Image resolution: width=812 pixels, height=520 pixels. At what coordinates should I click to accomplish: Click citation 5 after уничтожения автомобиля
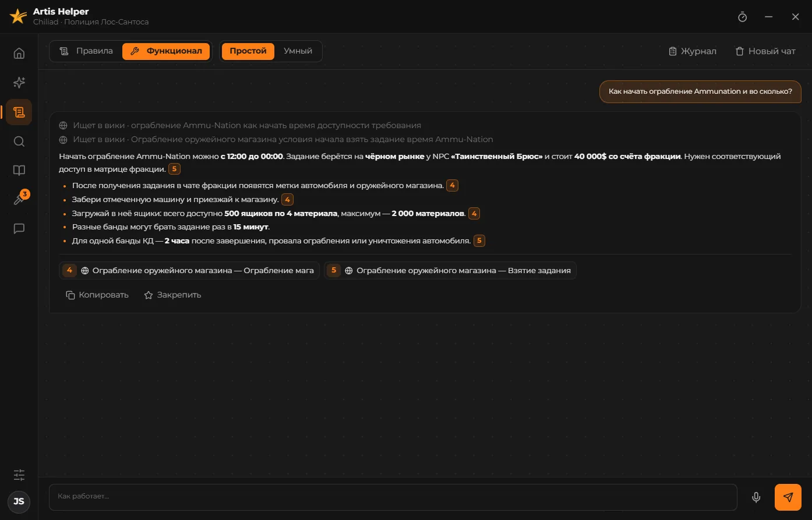pos(479,240)
